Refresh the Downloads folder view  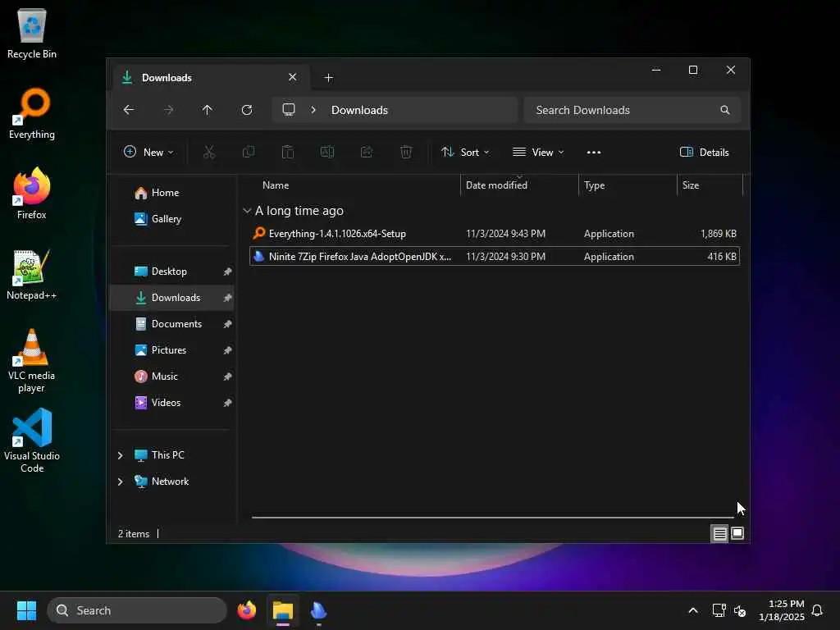(247, 110)
